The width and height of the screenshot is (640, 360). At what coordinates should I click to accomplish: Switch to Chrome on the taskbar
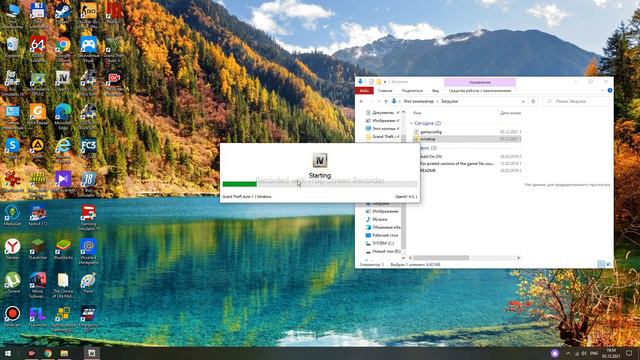48,353
